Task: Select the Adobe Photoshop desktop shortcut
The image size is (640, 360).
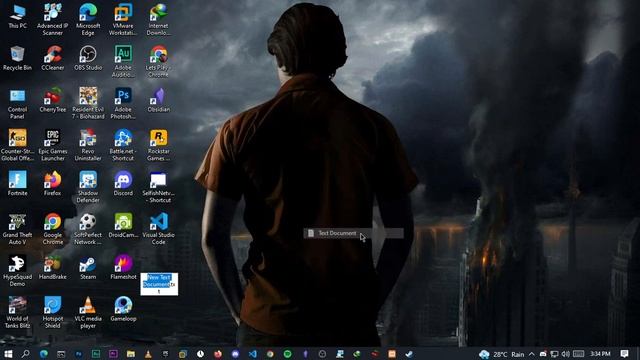Action: pyautogui.click(x=123, y=103)
